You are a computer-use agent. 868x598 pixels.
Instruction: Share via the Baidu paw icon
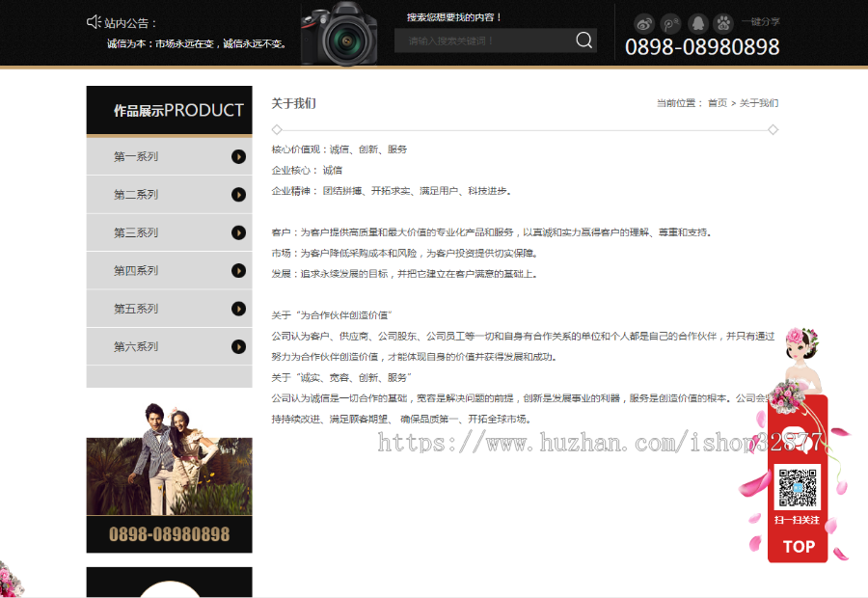coord(723,24)
